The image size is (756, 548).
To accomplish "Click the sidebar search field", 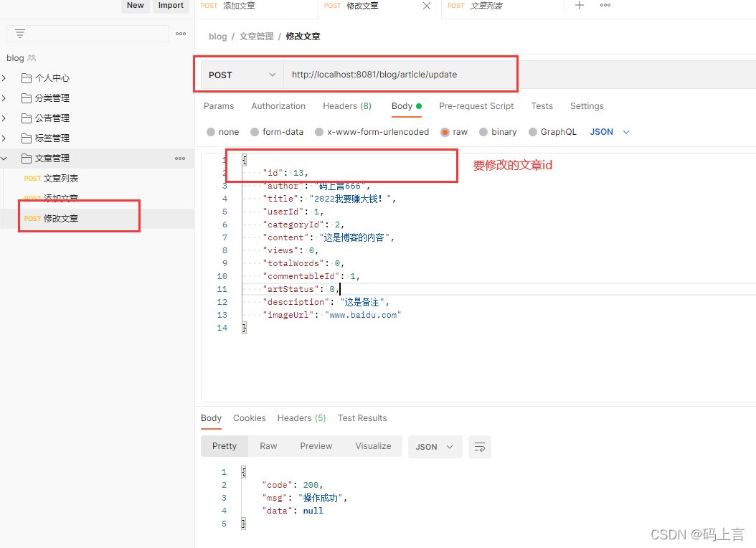I will (x=88, y=34).
